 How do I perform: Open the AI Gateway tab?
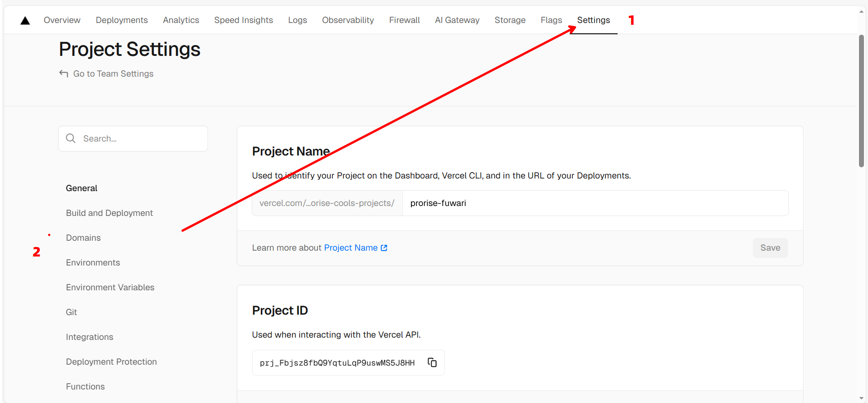pos(457,20)
